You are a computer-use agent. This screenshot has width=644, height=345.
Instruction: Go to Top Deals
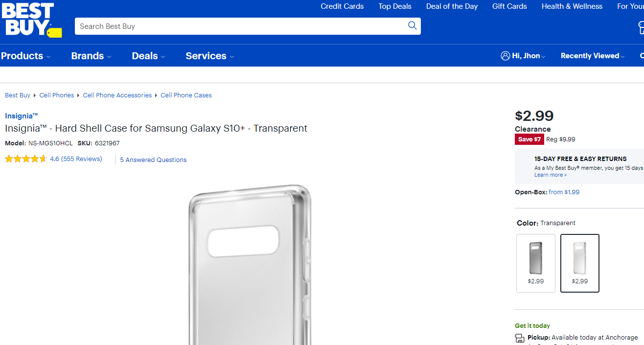(x=394, y=6)
